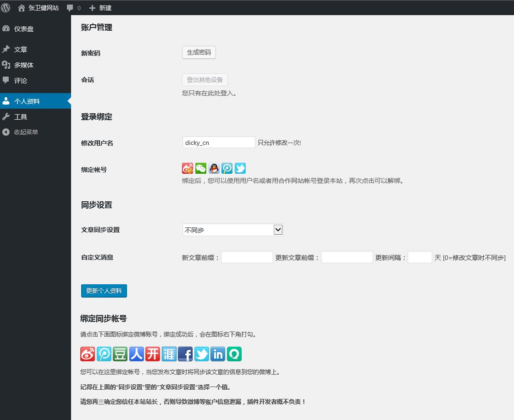
Task: Click the user icon beside 个人资料
Action: [x=6, y=101]
